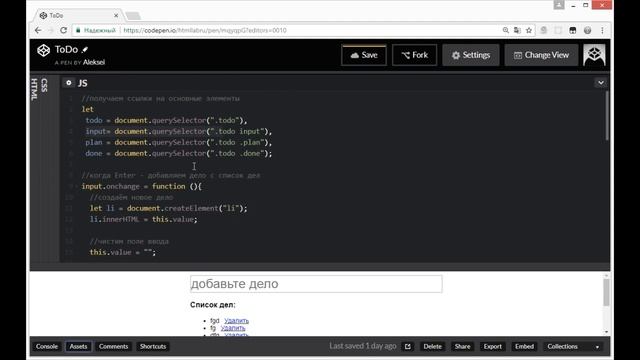Close the ToDo browser tab
640x360 pixels.
click(116, 16)
